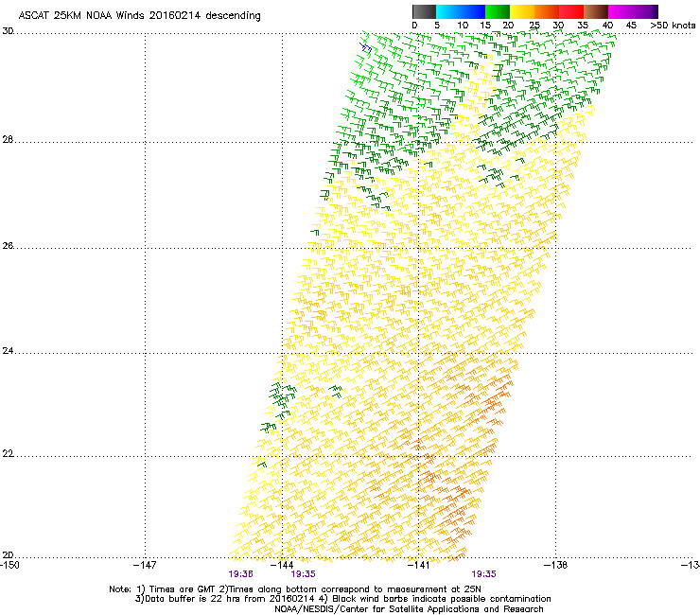Click the purple time stamp '19:36'

pos(240,574)
